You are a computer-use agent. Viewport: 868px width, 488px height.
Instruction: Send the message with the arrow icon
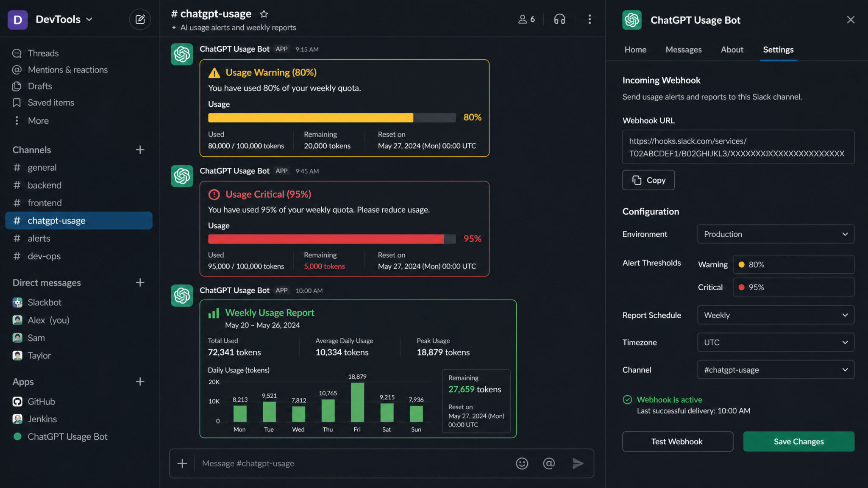[578, 463]
